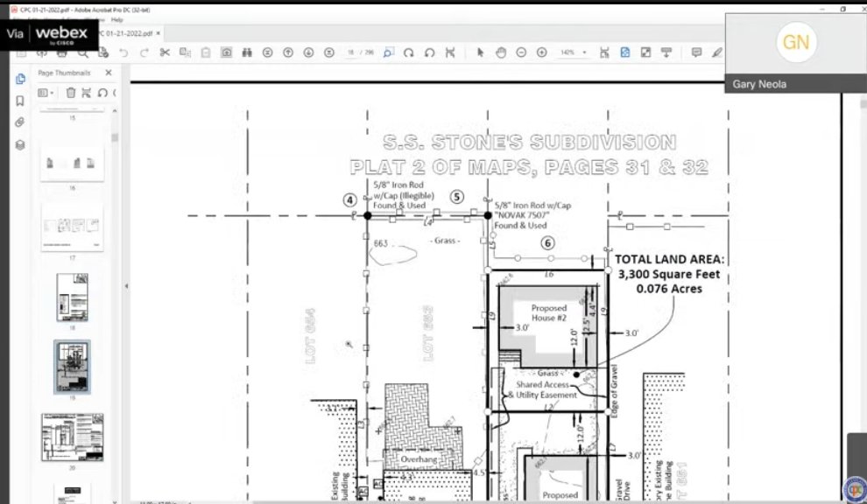Select the page 17 thumbnail
This screenshot has width=867, height=504.
[x=72, y=227]
